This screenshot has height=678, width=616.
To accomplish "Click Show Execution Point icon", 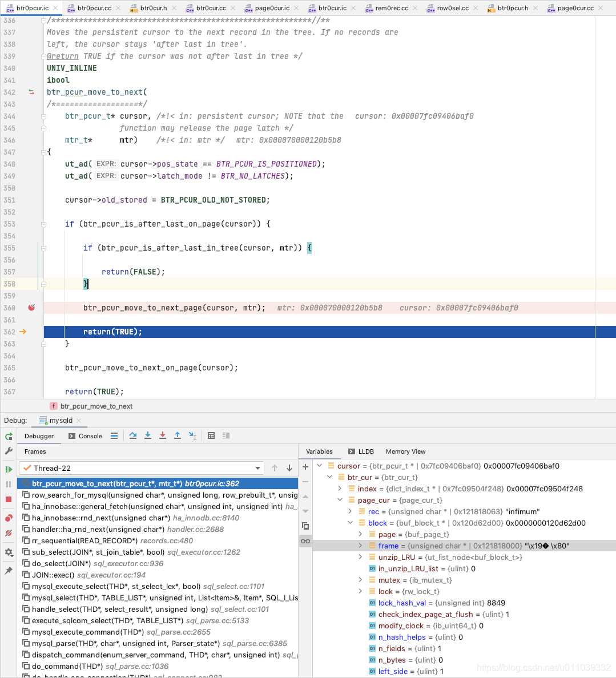I will click(114, 436).
